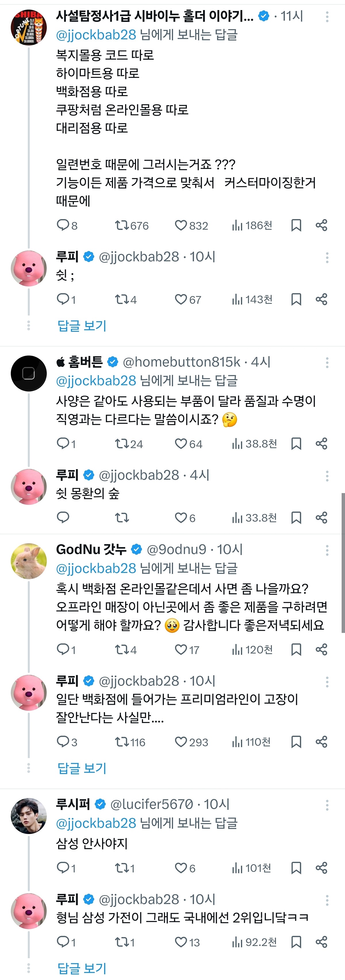Reply to 루피's '쉿 ;' tweet
Image resolution: width=345 pixels, height=980 pixels.
[63, 299]
